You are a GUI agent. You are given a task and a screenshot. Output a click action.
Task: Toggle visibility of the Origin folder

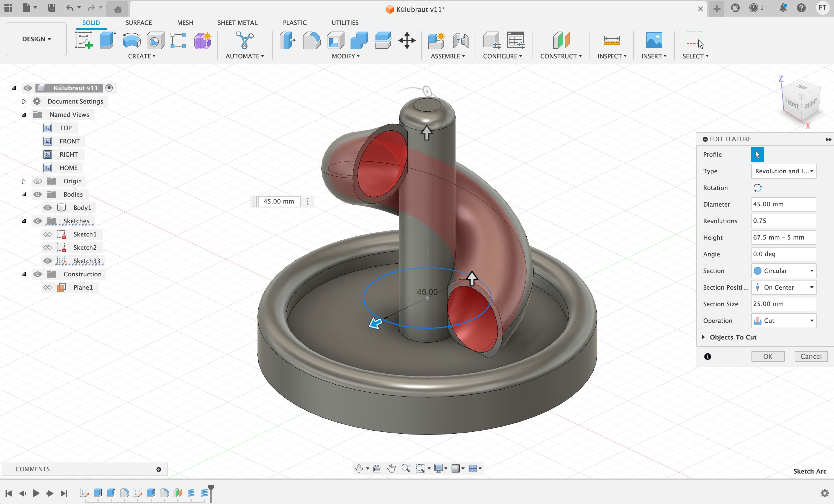tap(38, 181)
